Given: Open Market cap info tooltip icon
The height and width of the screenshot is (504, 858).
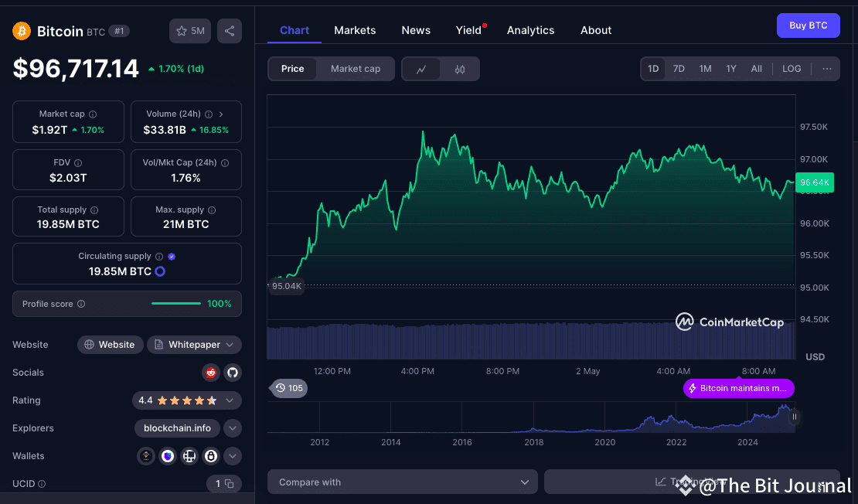Looking at the screenshot, I should pos(93,114).
